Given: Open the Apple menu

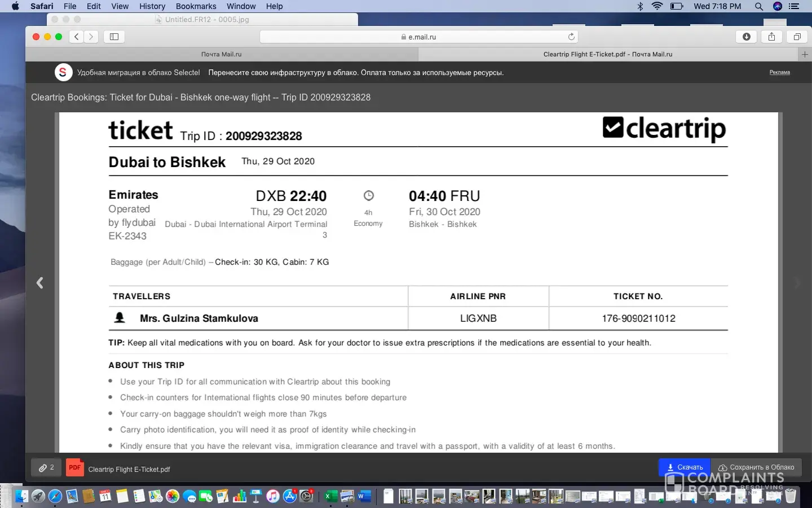Looking at the screenshot, I should (x=15, y=6).
